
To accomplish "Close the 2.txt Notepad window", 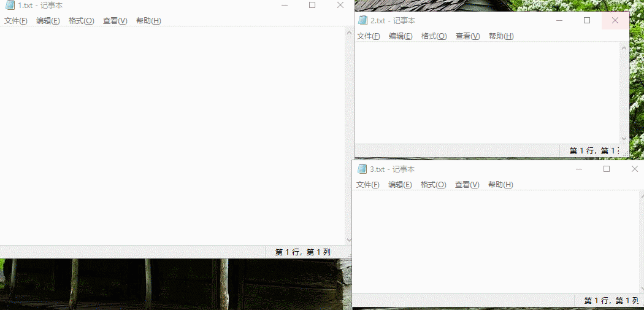I will (615, 21).
